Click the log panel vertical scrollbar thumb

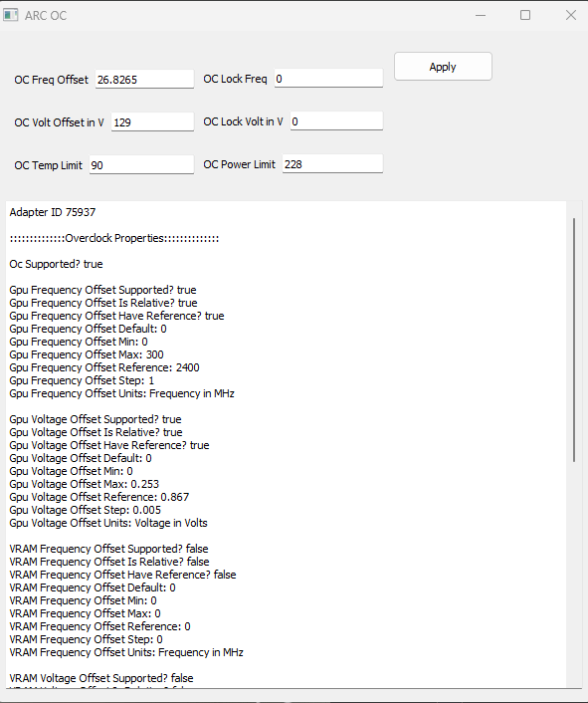point(574,340)
